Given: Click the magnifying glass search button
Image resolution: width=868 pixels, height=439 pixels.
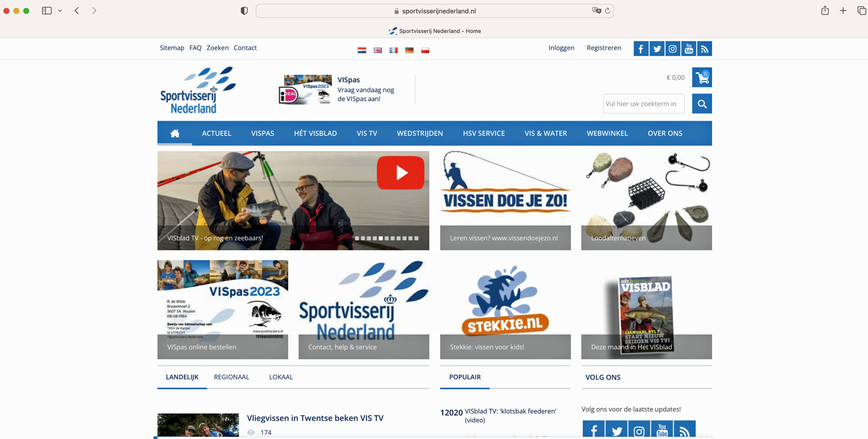Looking at the screenshot, I should pyautogui.click(x=702, y=104).
